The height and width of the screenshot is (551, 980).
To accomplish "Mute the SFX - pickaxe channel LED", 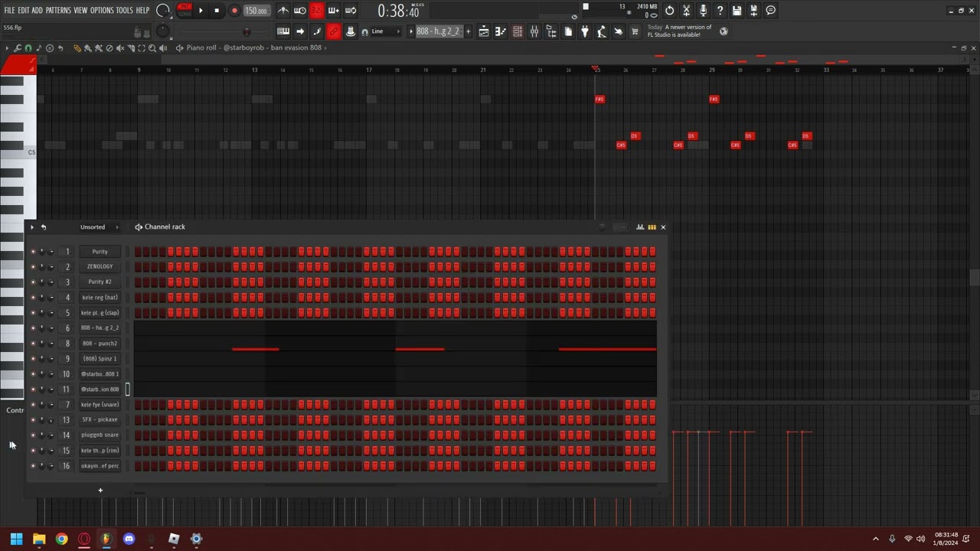I will click(x=33, y=420).
